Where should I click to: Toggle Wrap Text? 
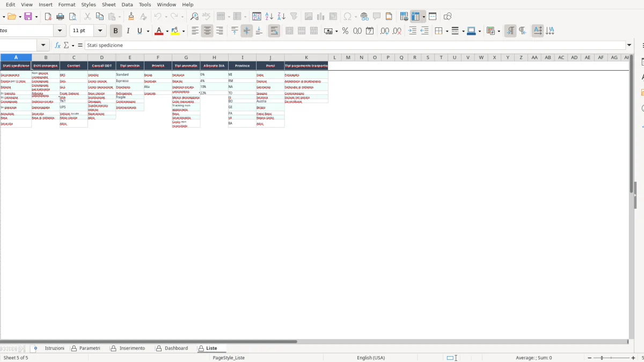[274, 31]
